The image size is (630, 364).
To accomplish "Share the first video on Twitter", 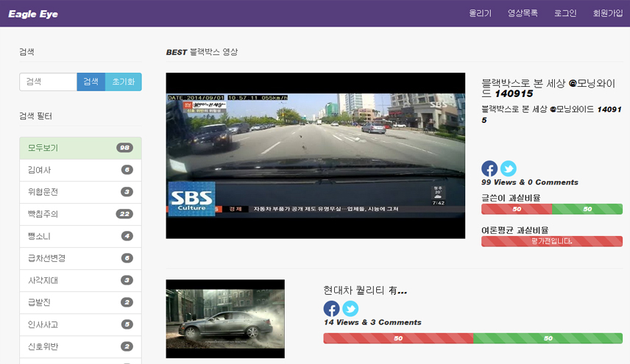I will pos(509,168).
